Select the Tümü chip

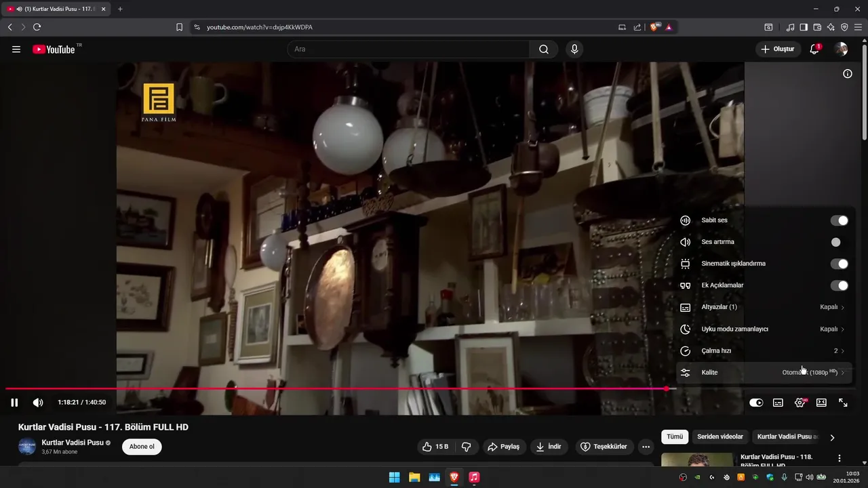pos(675,437)
